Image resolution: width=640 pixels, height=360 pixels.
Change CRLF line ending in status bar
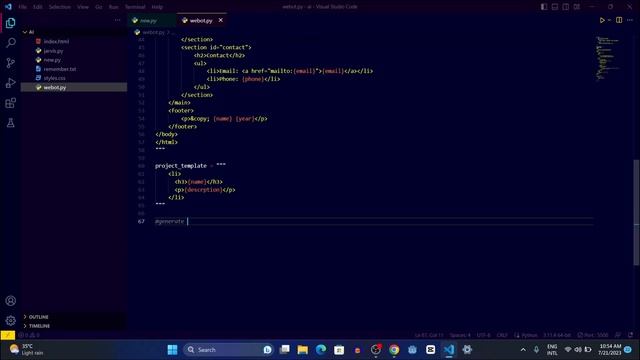[502, 335]
